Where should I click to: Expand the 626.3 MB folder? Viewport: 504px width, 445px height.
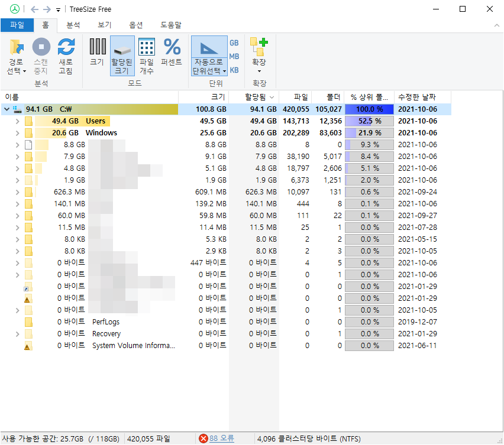pos(17,192)
